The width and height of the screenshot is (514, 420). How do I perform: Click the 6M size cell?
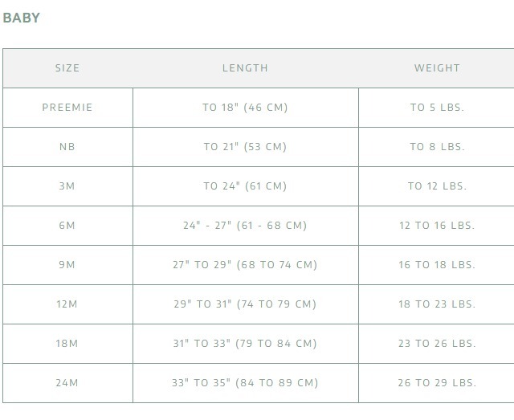(67, 226)
